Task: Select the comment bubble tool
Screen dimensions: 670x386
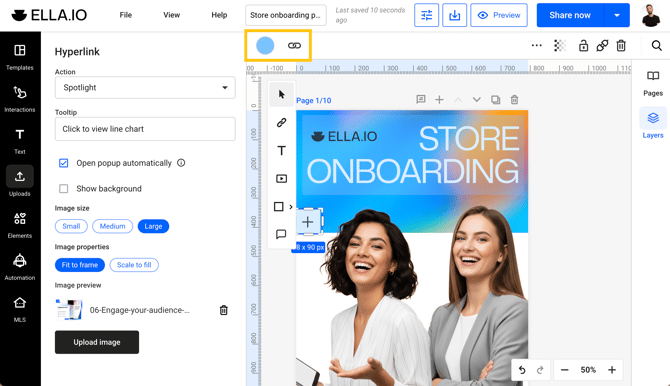Action: pos(281,234)
